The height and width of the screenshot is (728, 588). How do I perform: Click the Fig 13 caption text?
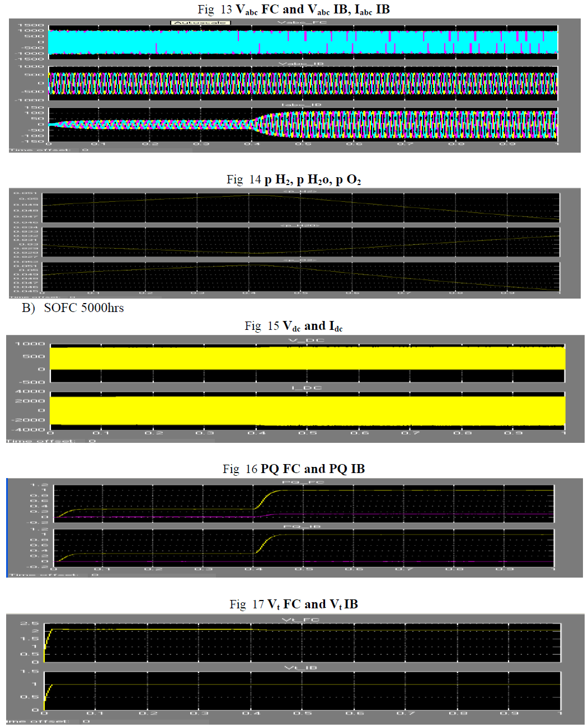pyautogui.click(x=294, y=10)
